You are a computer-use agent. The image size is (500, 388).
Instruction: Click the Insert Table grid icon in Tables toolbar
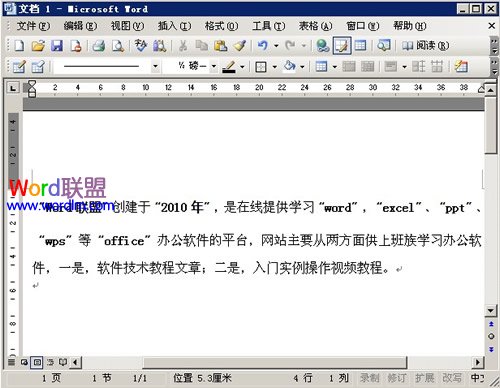[321, 67]
